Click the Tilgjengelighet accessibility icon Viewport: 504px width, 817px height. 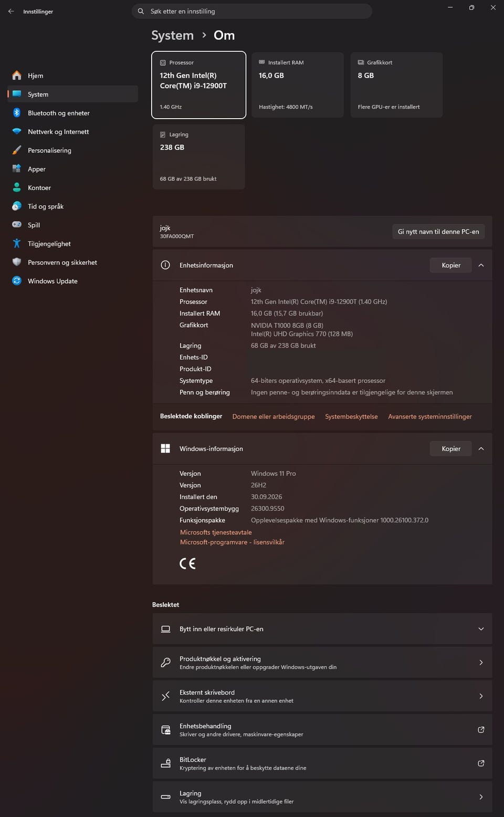(x=17, y=244)
